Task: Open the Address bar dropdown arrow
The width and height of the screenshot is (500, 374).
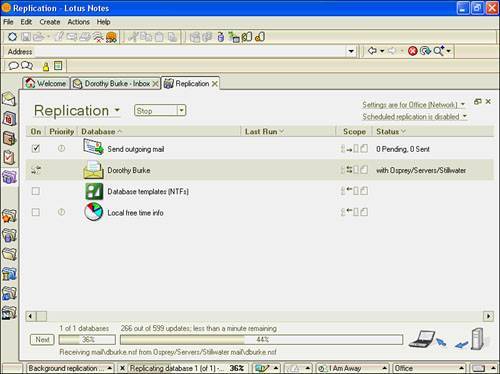Action: pos(351,51)
